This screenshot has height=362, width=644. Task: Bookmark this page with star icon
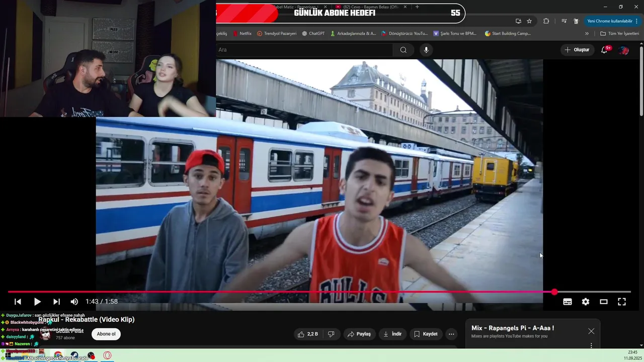(529, 21)
